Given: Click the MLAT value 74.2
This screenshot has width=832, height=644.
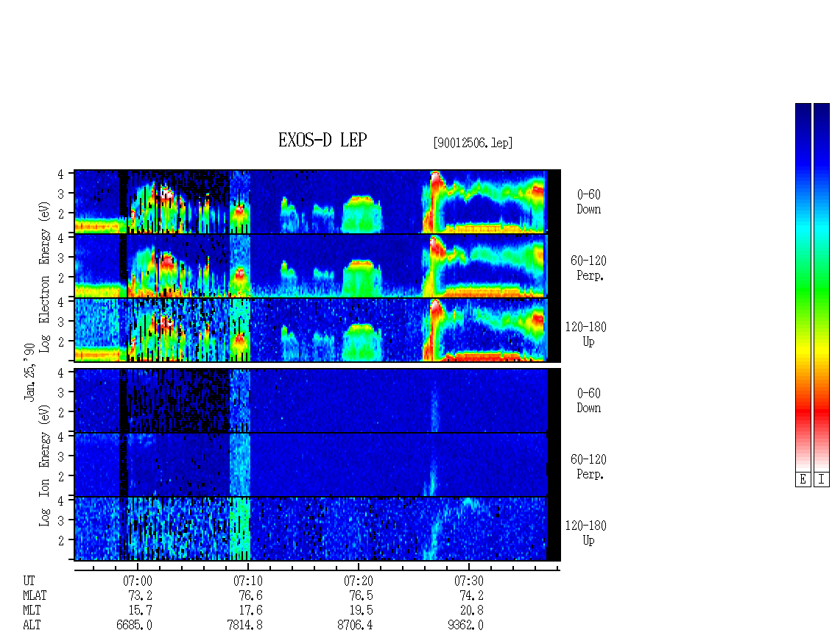Looking at the screenshot, I should pos(471,595).
